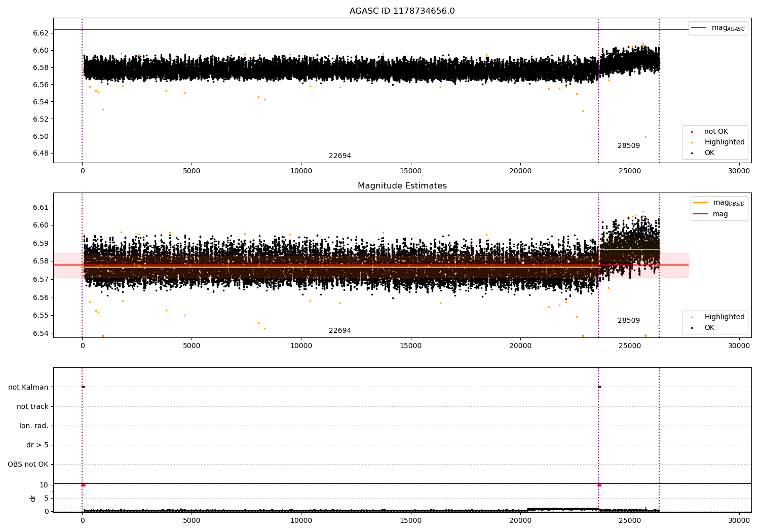This screenshot has height=532, width=760.
Task: Click orange triangle at the middle plot bottom near x 1000
Action: [x=103, y=336]
